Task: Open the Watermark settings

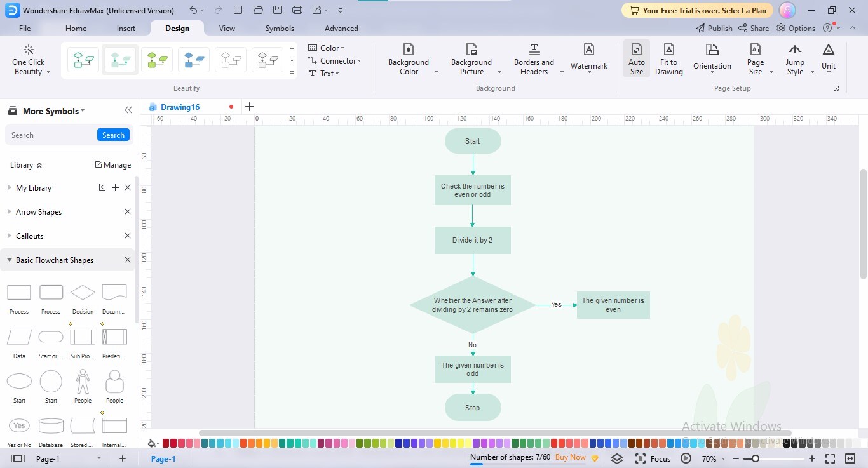Action: [588, 60]
